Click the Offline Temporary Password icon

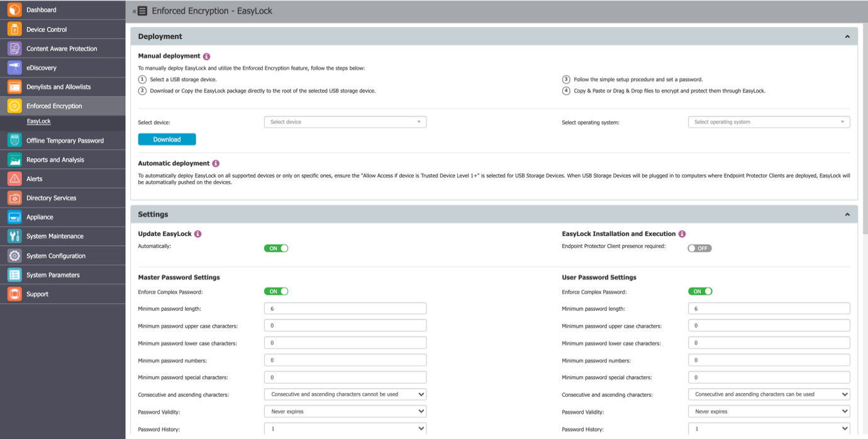pos(14,141)
